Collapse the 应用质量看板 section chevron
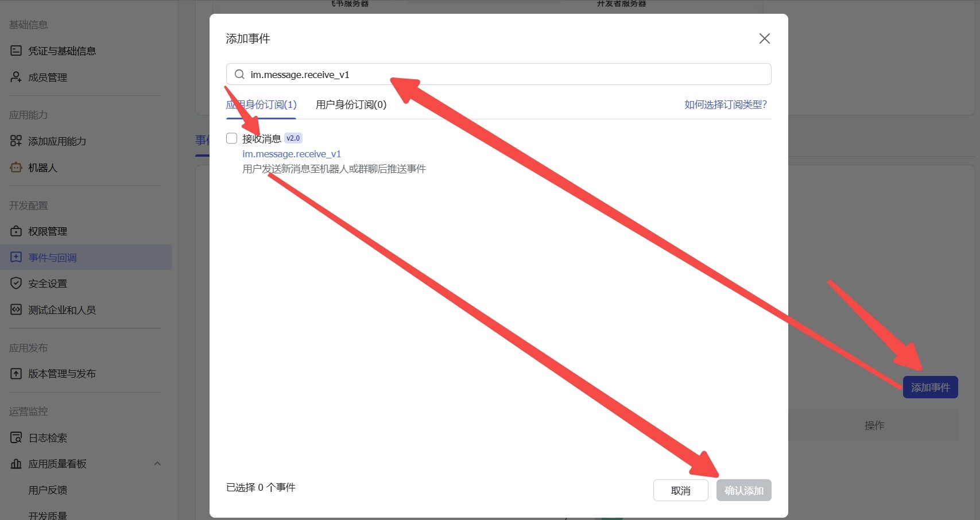Viewport: 980px width, 520px height. (x=157, y=464)
